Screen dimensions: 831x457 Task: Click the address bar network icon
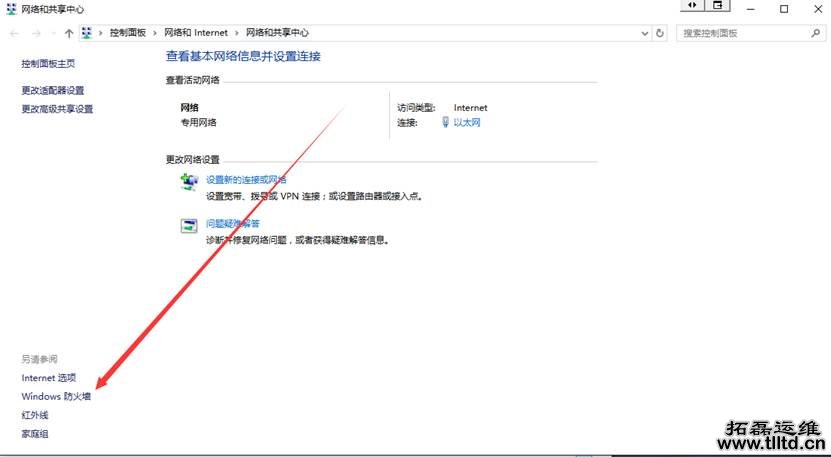(x=87, y=33)
